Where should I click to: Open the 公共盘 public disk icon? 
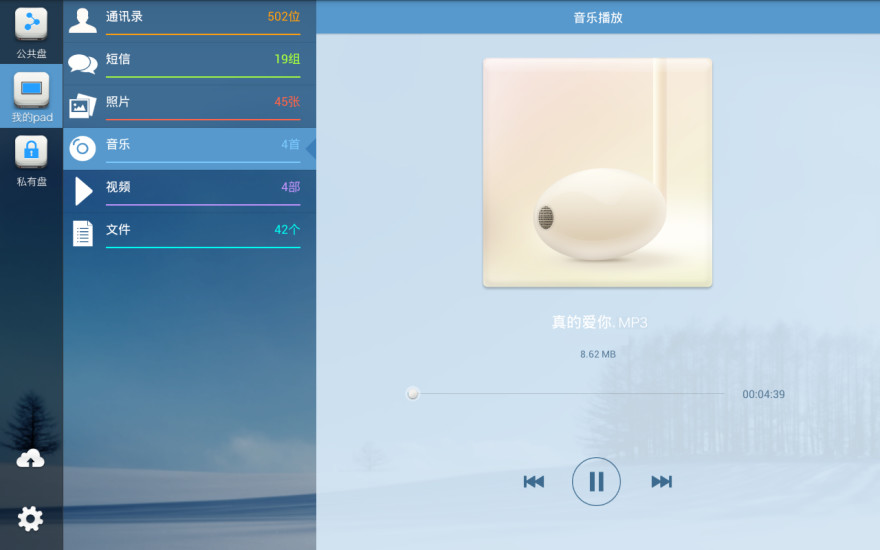[x=31, y=23]
